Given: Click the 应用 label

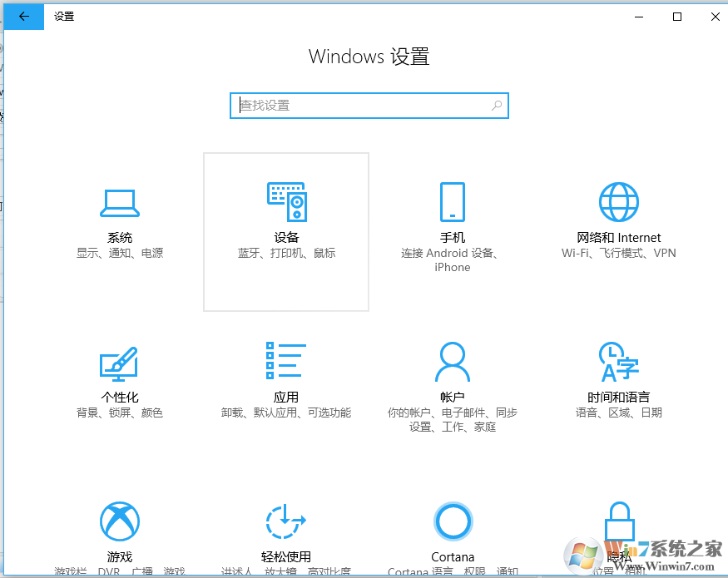Looking at the screenshot, I should click(286, 398).
